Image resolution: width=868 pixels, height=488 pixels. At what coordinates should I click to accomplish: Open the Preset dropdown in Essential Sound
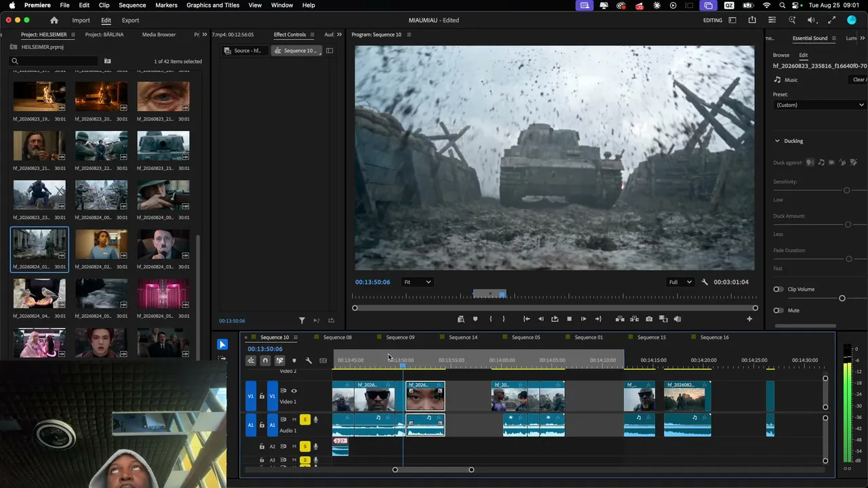[x=819, y=105]
